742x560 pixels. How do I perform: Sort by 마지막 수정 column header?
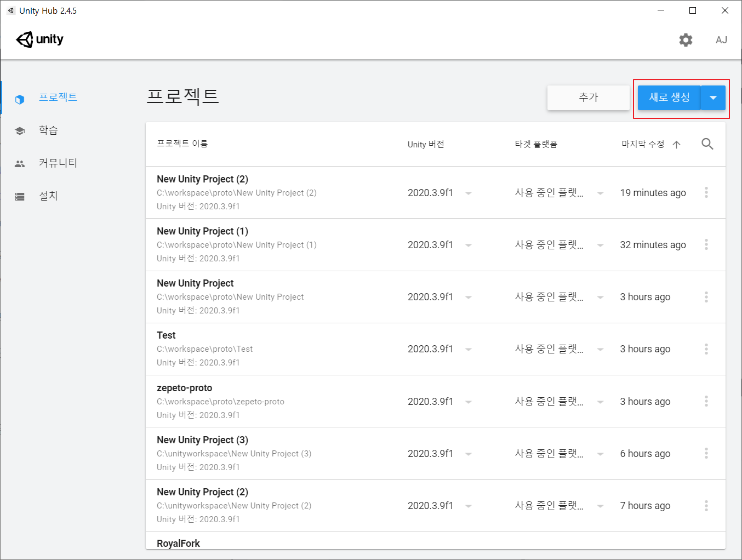[x=643, y=144]
